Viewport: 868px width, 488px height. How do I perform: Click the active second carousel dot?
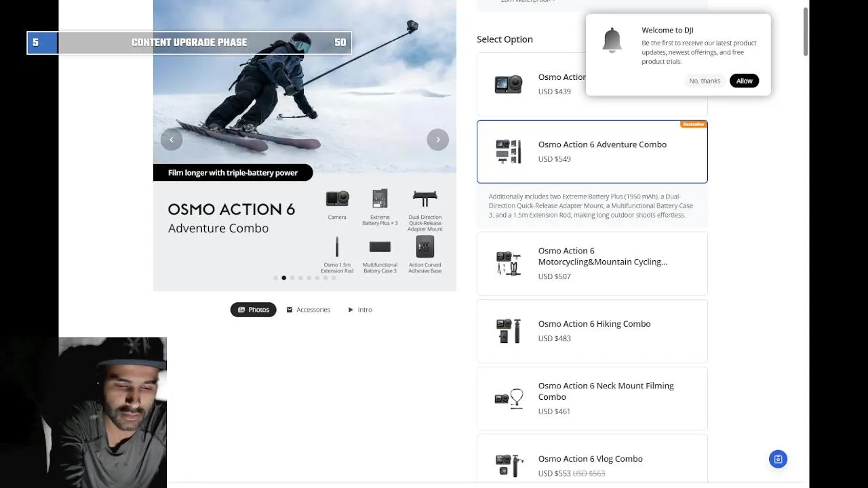(284, 278)
